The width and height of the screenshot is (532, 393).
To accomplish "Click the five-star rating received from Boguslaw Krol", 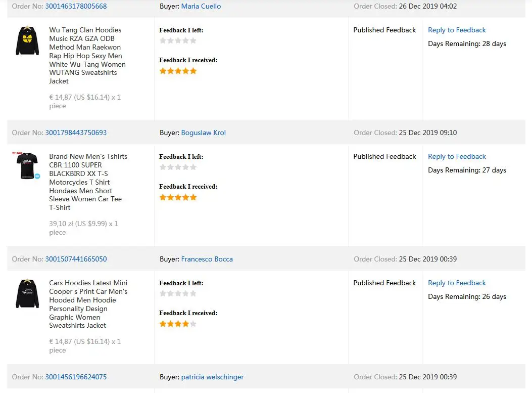I will [x=178, y=198].
